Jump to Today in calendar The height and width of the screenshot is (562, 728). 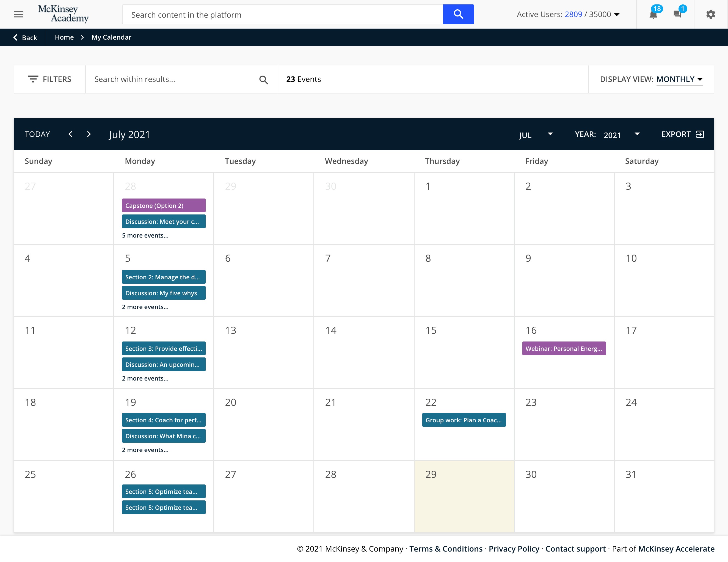(x=37, y=134)
